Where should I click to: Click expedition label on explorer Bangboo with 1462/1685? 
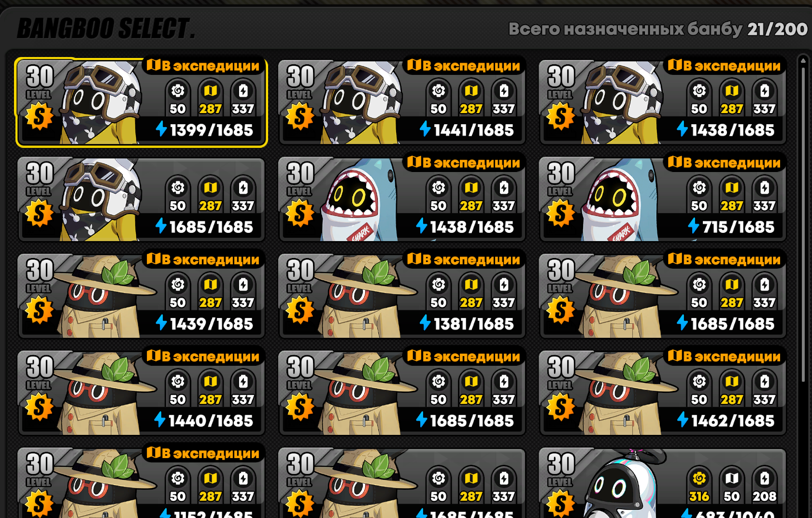coord(725,356)
